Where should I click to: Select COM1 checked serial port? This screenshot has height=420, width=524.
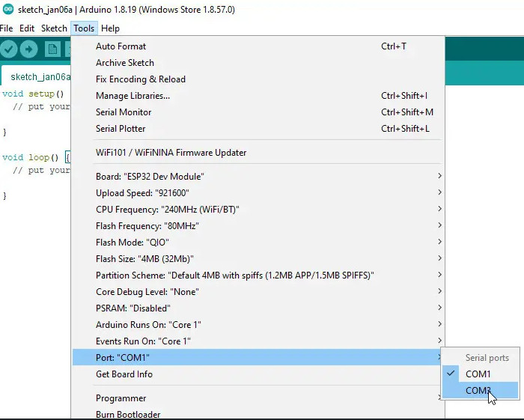tap(478, 374)
